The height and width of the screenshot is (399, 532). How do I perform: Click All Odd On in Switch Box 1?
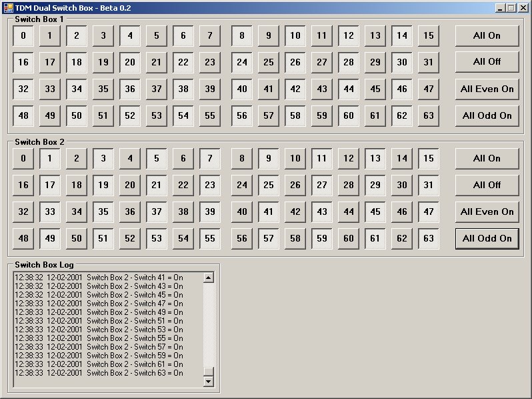pos(487,116)
